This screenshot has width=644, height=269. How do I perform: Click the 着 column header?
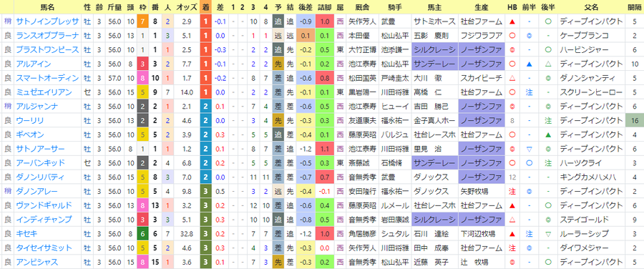click(206, 7)
